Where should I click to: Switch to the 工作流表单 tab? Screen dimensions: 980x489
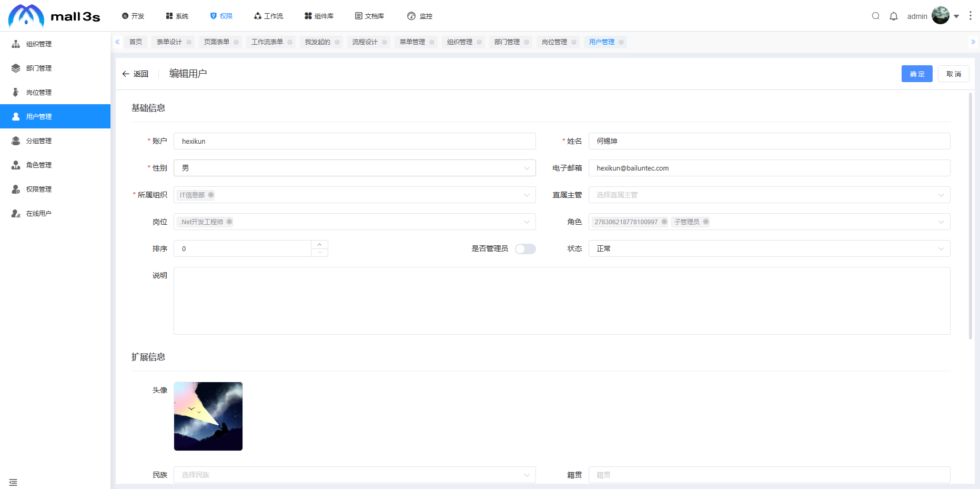[267, 42]
